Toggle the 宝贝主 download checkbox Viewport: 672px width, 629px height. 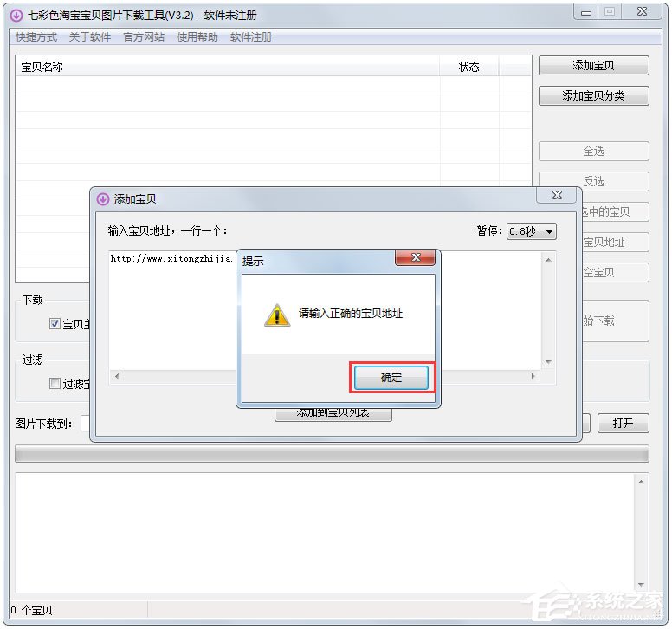tap(55, 324)
